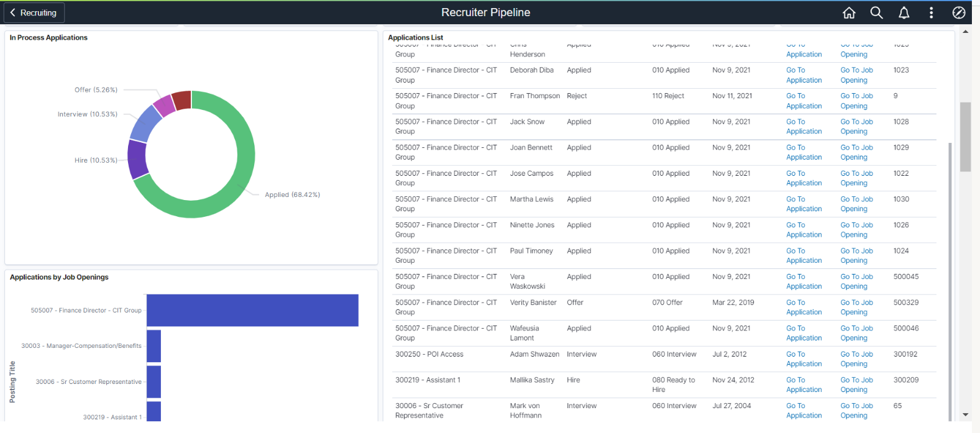The width and height of the screenshot is (980, 433).
Task: Open Go To Job Opening for Jack Snow
Action: click(857, 127)
